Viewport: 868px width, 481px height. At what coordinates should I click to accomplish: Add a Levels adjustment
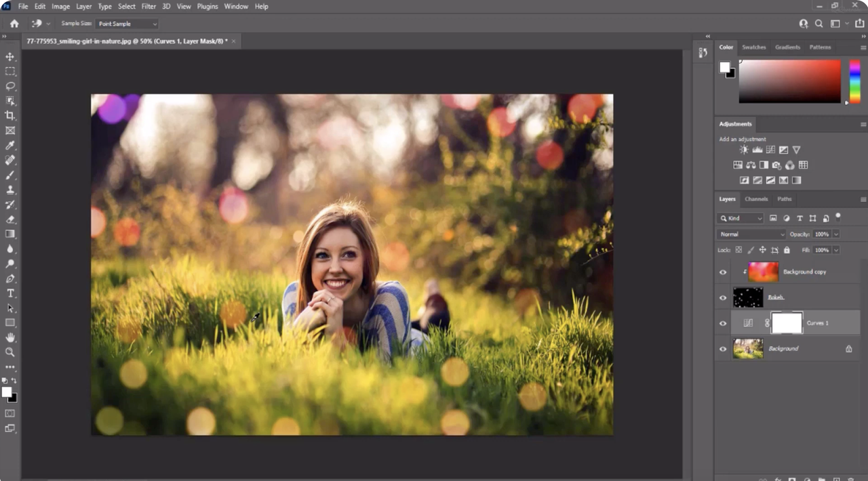coord(757,150)
